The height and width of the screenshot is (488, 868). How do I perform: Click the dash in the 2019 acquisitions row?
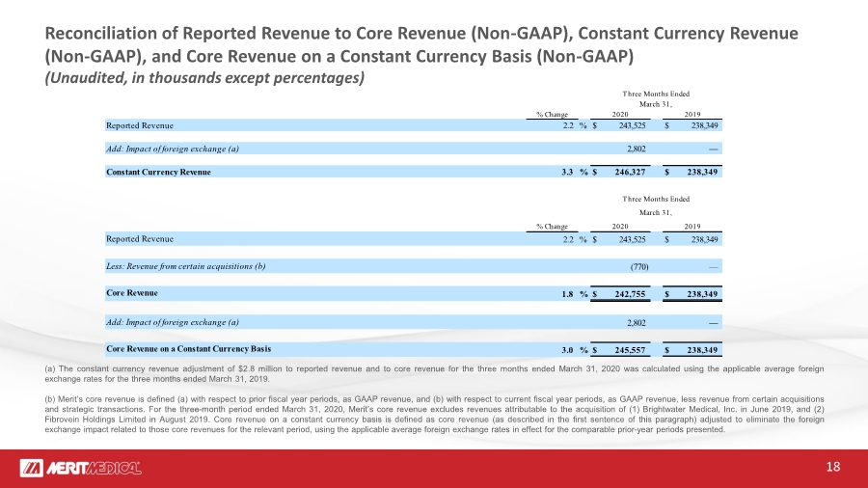[713, 267]
